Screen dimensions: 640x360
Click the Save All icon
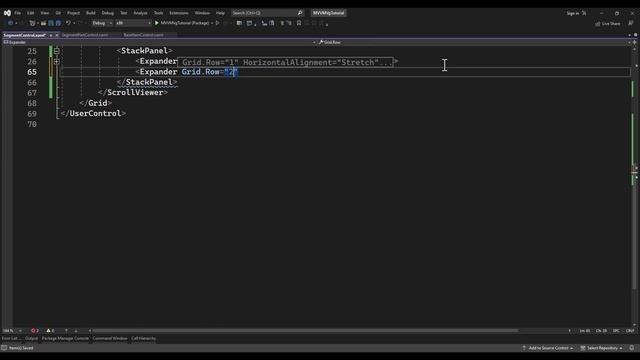coord(58,23)
